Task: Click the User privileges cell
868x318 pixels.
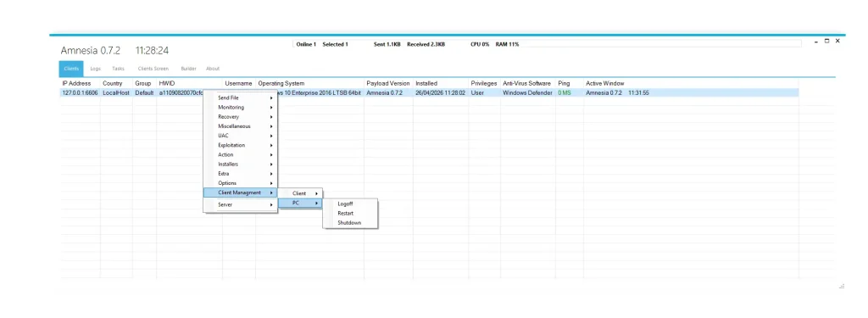Action: tap(477, 93)
